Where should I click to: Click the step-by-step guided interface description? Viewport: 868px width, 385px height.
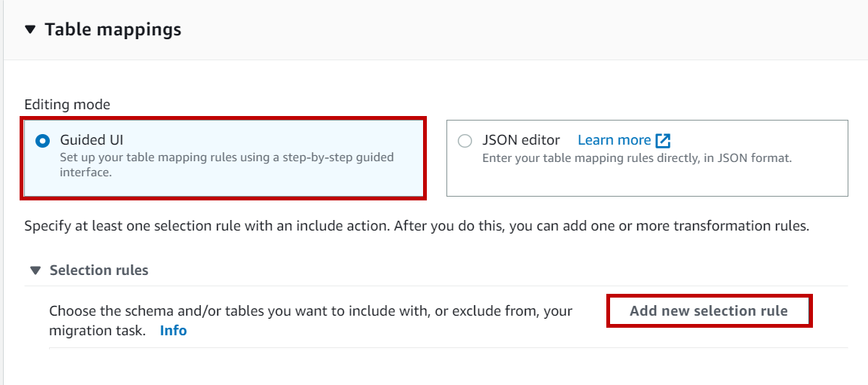pos(226,164)
